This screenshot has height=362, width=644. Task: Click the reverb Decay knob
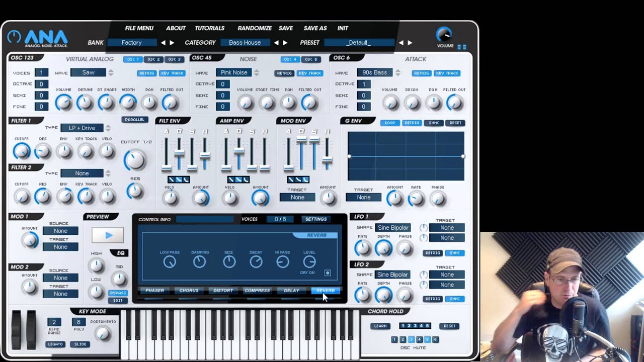click(256, 261)
